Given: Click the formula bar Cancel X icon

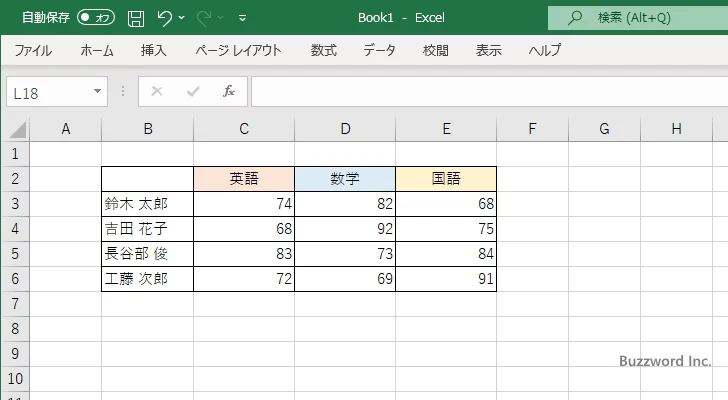Looking at the screenshot, I should pos(156,91).
